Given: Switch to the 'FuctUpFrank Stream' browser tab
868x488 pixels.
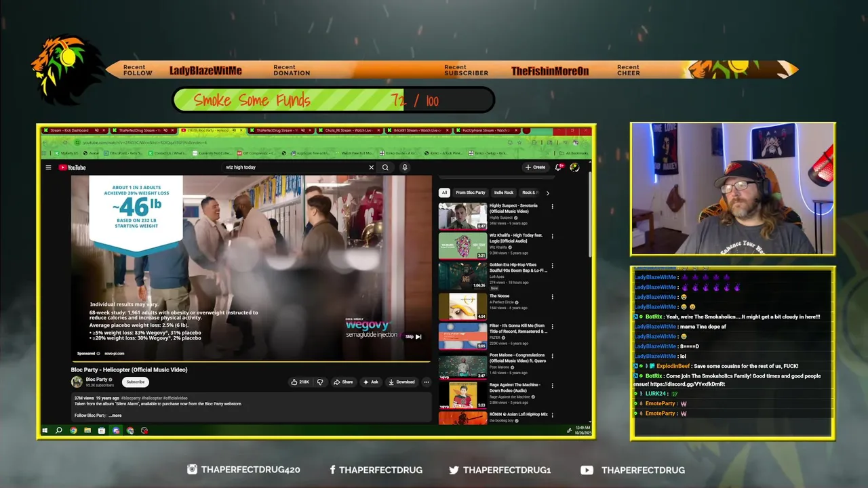Looking at the screenshot, I should point(488,130).
